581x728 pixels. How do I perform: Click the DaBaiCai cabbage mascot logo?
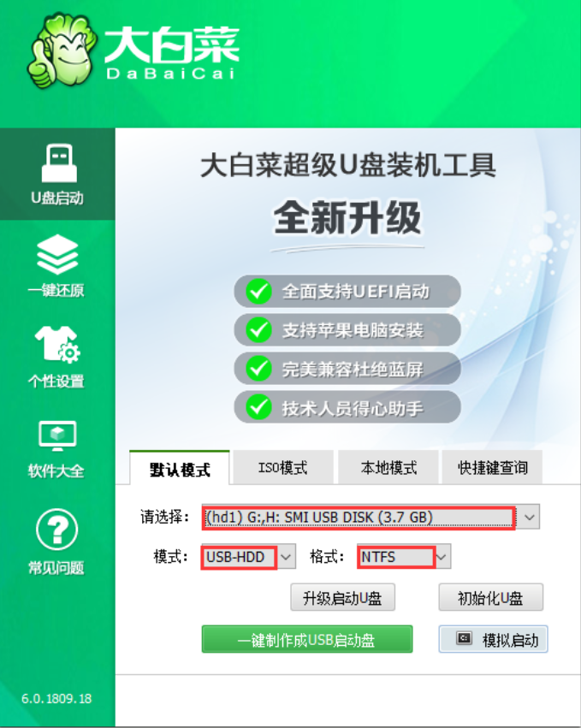(x=62, y=50)
